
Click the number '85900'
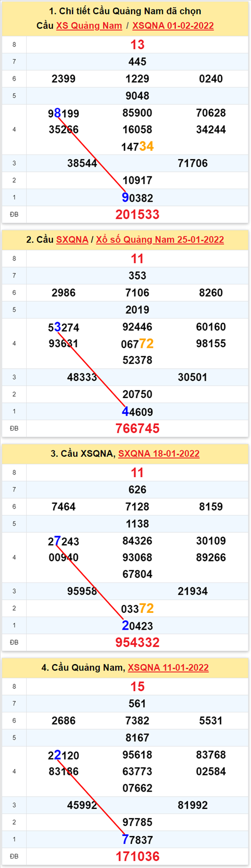pyautogui.click(x=138, y=113)
